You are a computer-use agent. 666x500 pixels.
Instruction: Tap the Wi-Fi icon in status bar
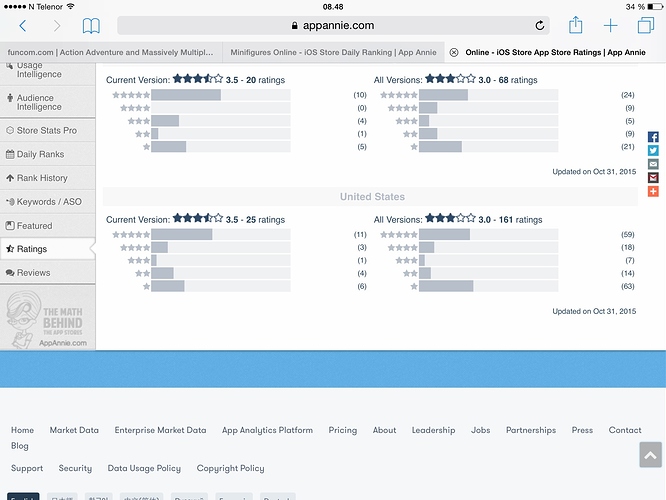(71, 6)
